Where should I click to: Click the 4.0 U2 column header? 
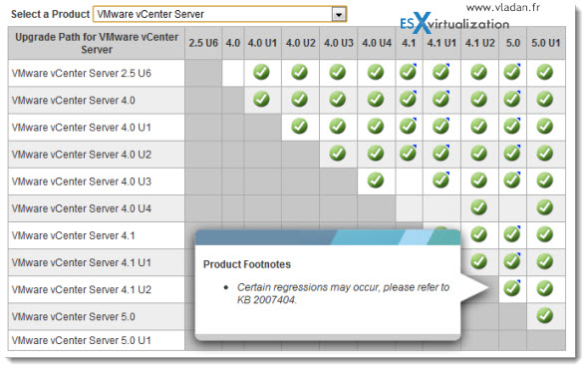(300, 43)
